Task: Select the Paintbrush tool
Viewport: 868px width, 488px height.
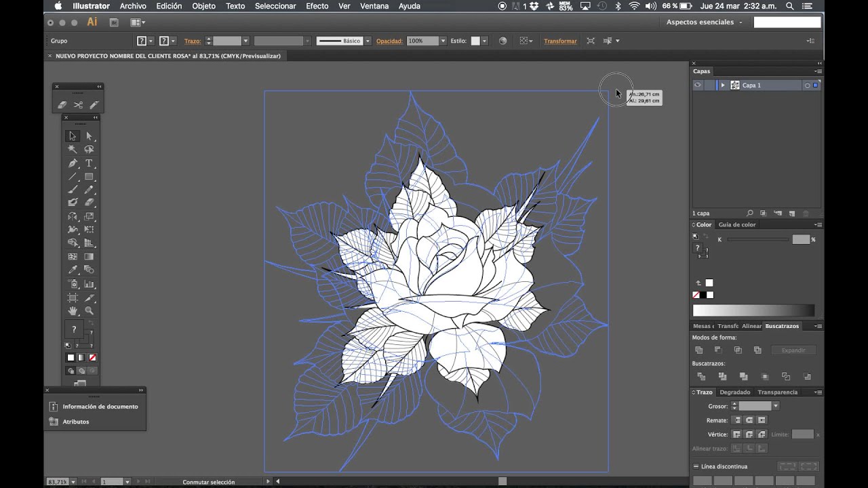Action: pyautogui.click(x=73, y=190)
